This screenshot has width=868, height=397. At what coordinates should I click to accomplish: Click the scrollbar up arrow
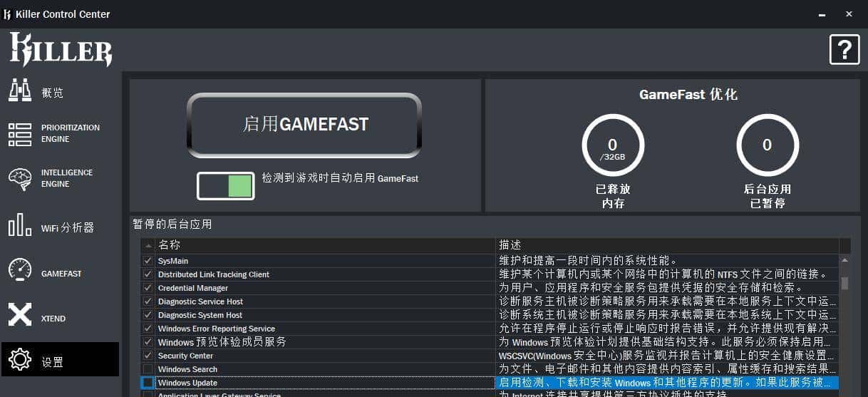tap(844, 259)
